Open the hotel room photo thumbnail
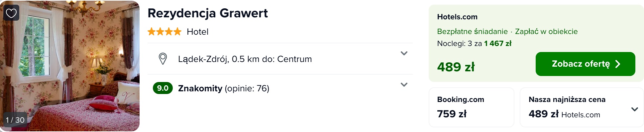This screenshot has height=132, width=644. 70,66
